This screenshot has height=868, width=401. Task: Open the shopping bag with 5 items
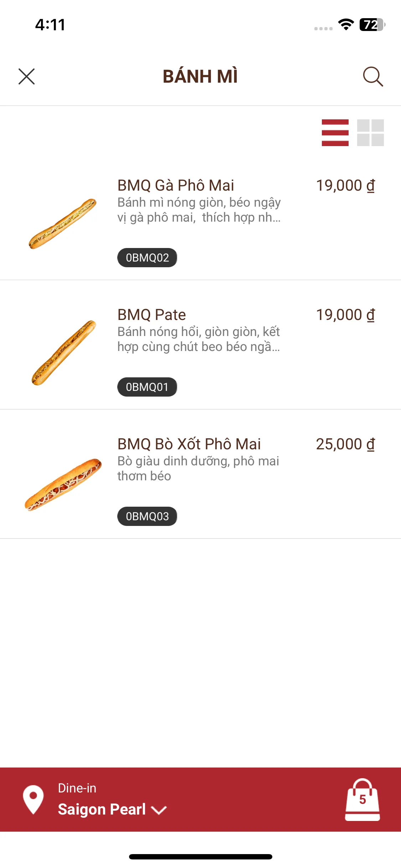coord(362,800)
